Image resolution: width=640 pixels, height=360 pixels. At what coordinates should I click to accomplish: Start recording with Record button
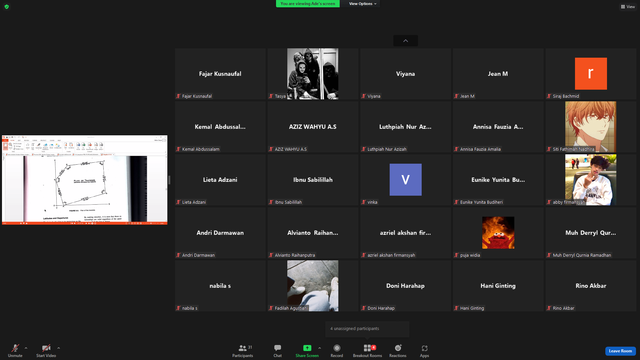(x=337, y=350)
